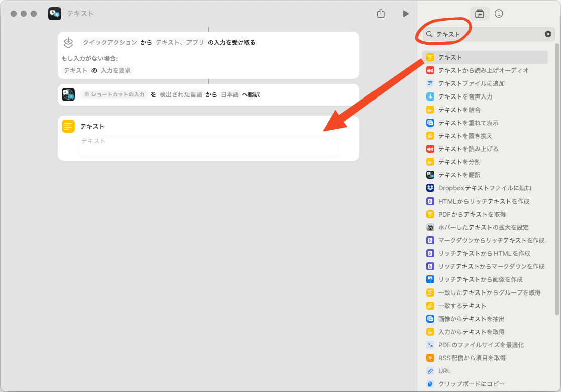
Task: Select 一致するテキスト action
Action: [485, 306]
